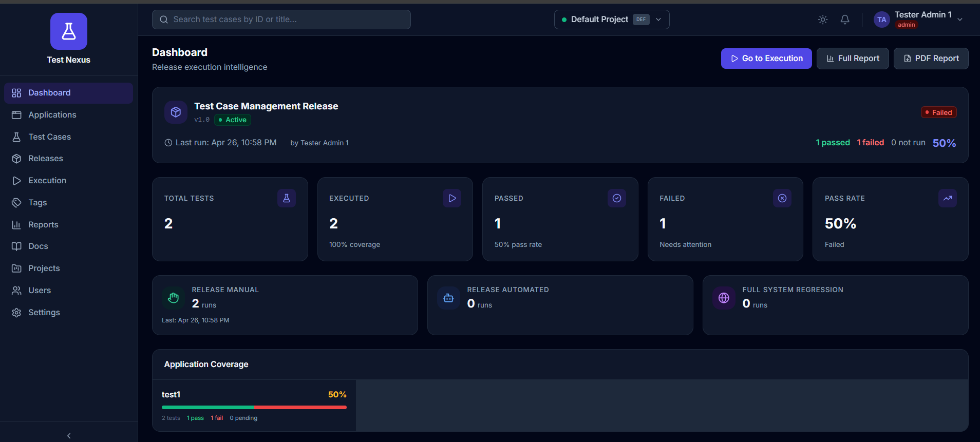Image resolution: width=980 pixels, height=442 pixels.
Task: Open the Full Report button
Action: point(853,59)
